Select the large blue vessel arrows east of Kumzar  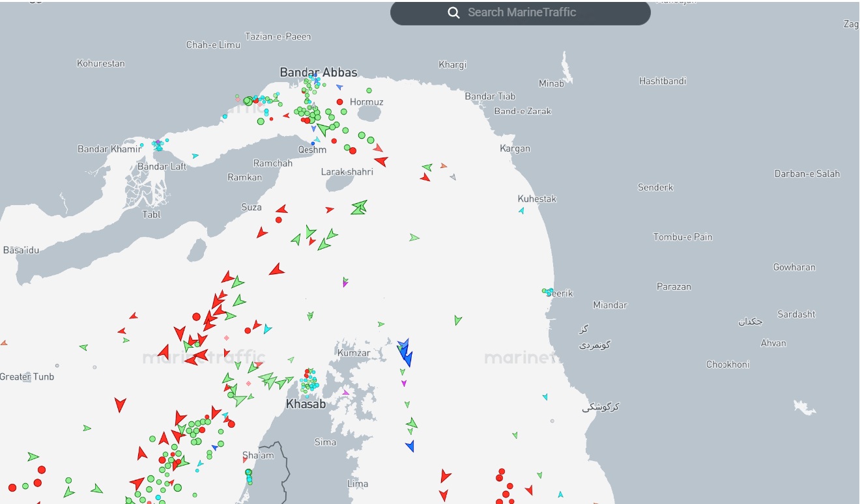pos(405,353)
